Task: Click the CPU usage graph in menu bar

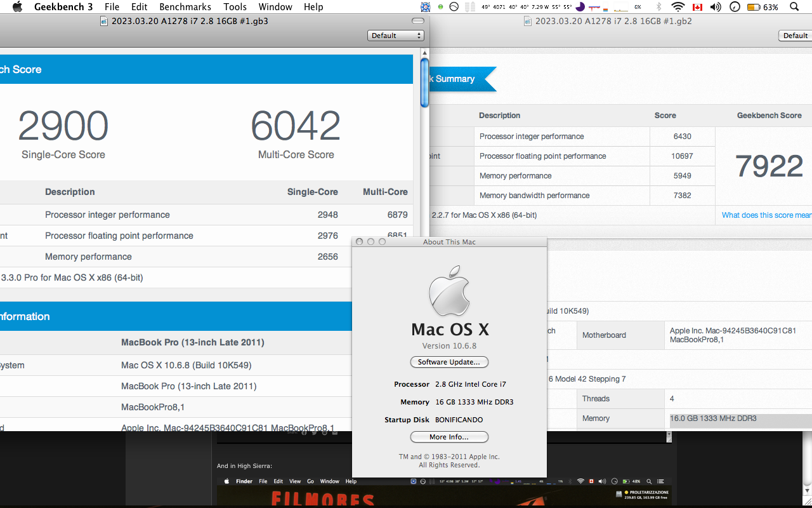Action: [x=622, y=7]
